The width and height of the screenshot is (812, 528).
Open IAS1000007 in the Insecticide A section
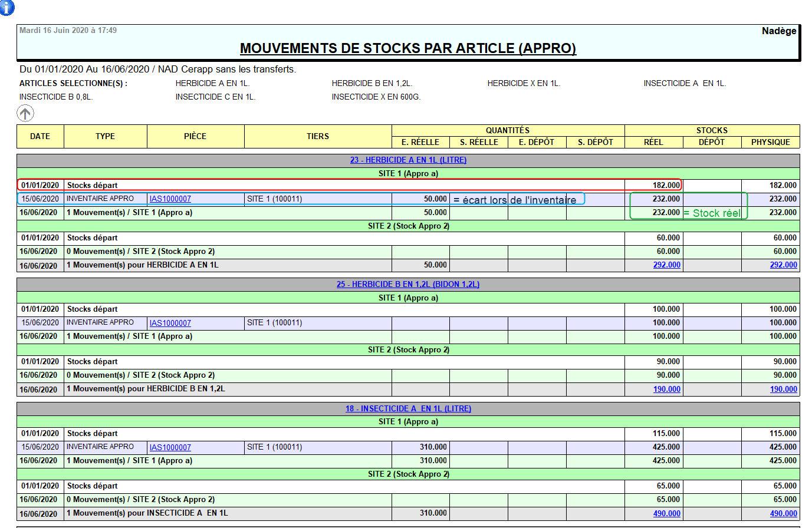tap(170, 447)
